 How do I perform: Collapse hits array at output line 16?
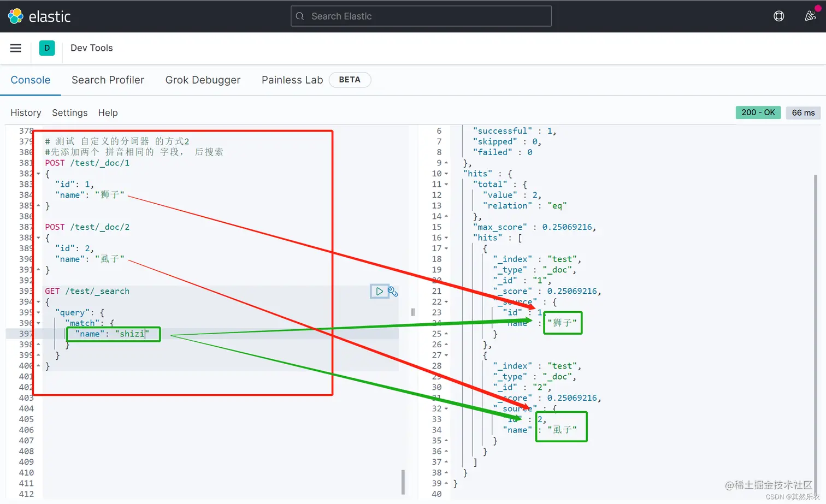pyautogui.click(x=446, y=238)
